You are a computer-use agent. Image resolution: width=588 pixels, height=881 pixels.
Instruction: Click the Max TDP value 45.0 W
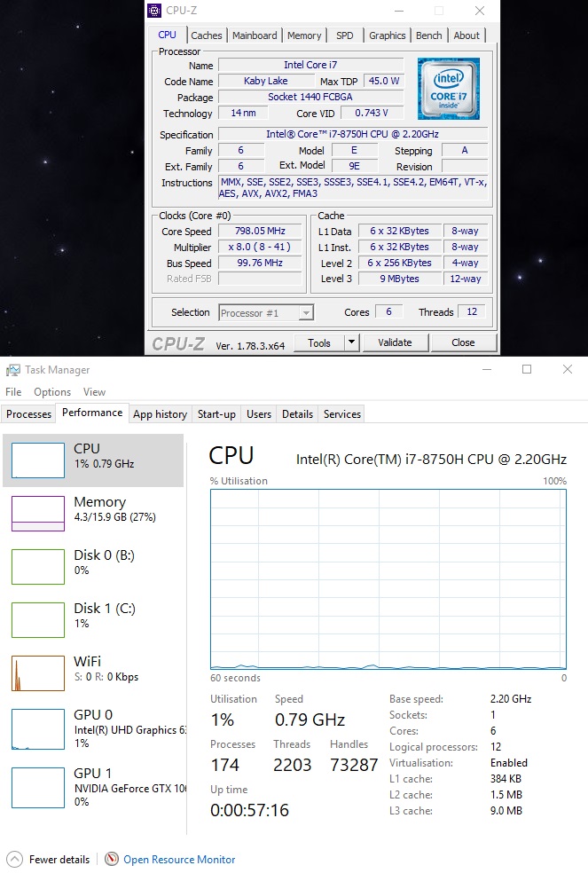coord(384,81)
